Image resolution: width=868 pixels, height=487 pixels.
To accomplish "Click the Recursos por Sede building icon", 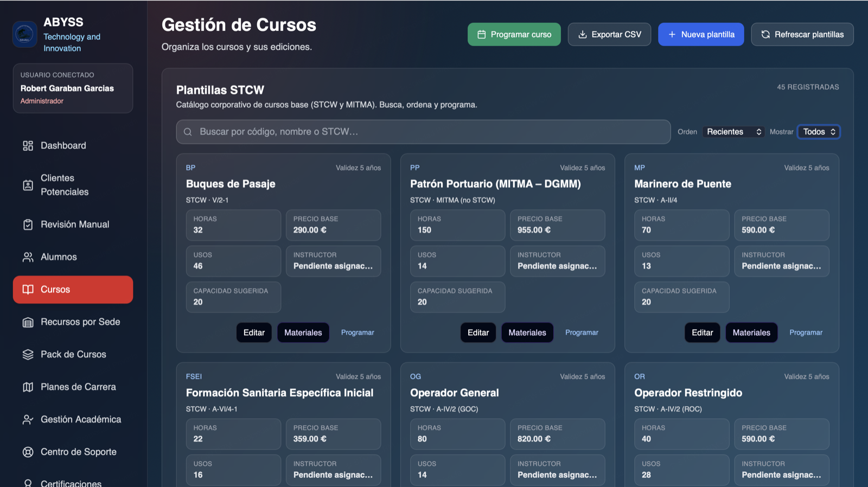I will pos(28,322).
